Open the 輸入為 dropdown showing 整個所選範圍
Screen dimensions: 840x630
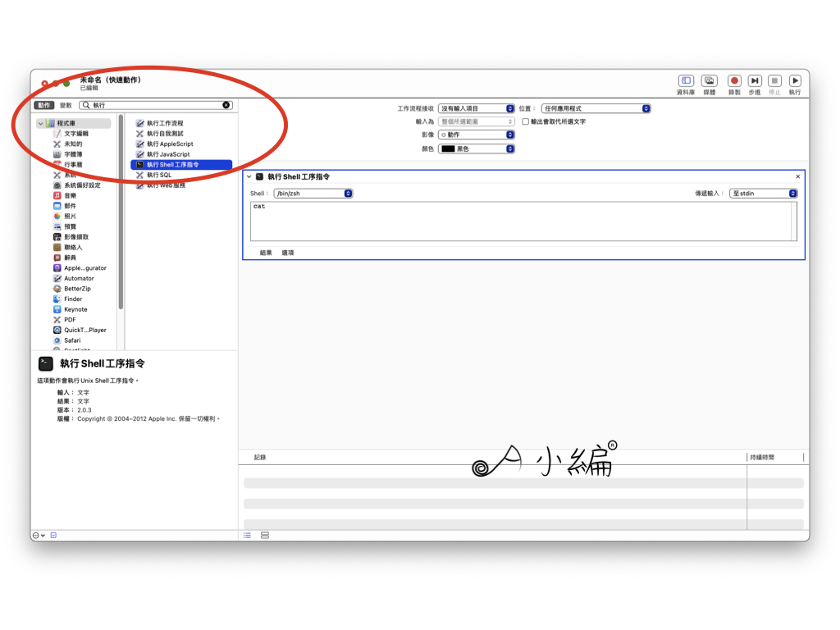477,122
